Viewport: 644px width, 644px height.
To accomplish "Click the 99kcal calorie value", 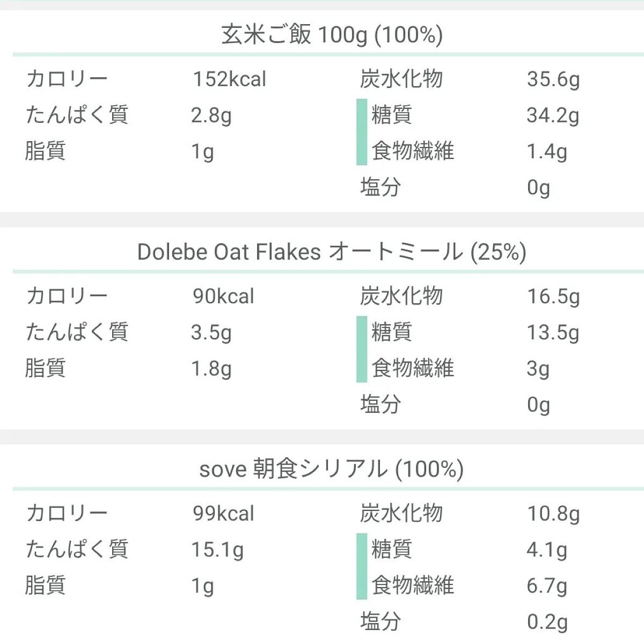I will [223, 514].
